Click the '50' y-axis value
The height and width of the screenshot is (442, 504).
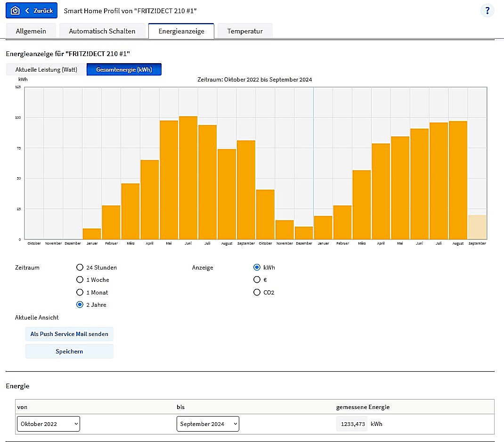click(19, 179)
